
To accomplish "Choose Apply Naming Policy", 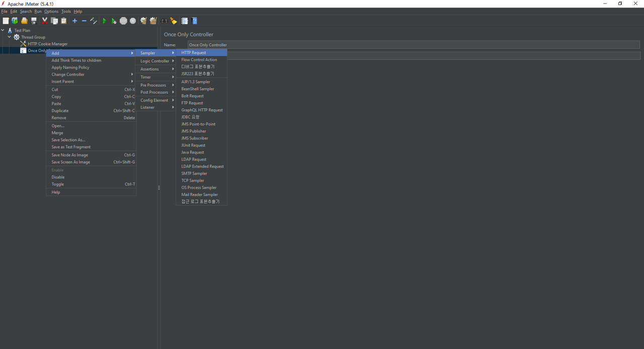I will tap(91, 67).
